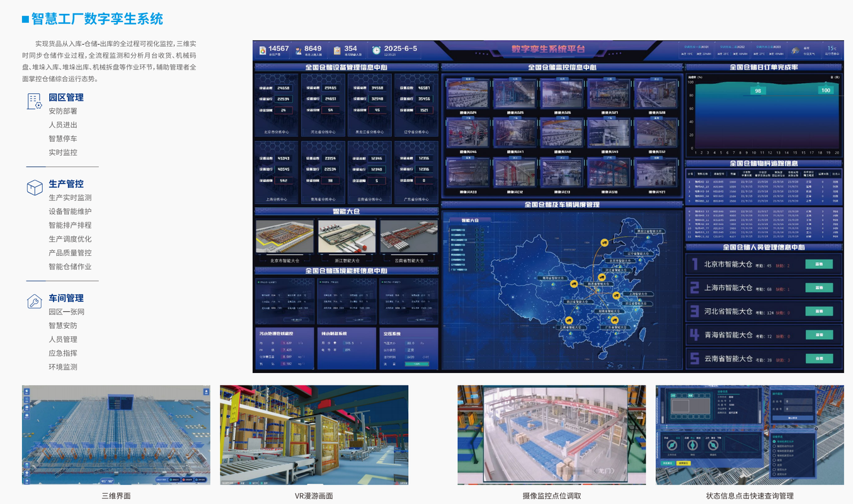The height and width of the screenshot is (504, 853).
Task: Click the green button for 河北省智能大仓
Action: 819,311
